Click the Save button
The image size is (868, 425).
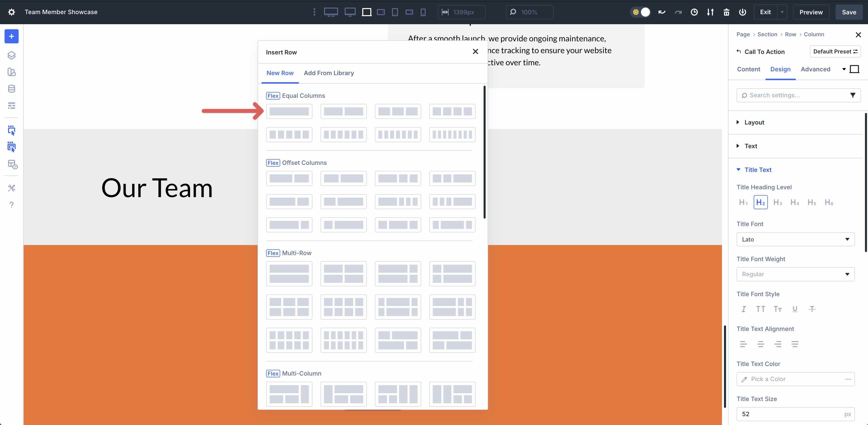point(849,12)
